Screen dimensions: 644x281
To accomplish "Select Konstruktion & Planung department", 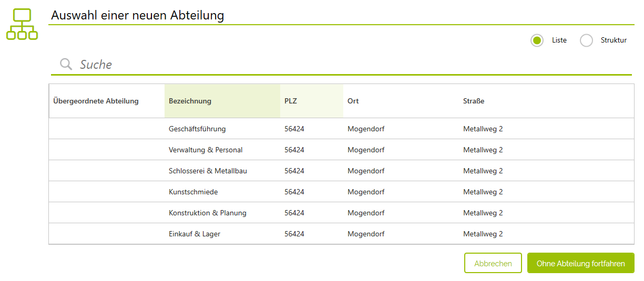I will [x=342, y=213].
